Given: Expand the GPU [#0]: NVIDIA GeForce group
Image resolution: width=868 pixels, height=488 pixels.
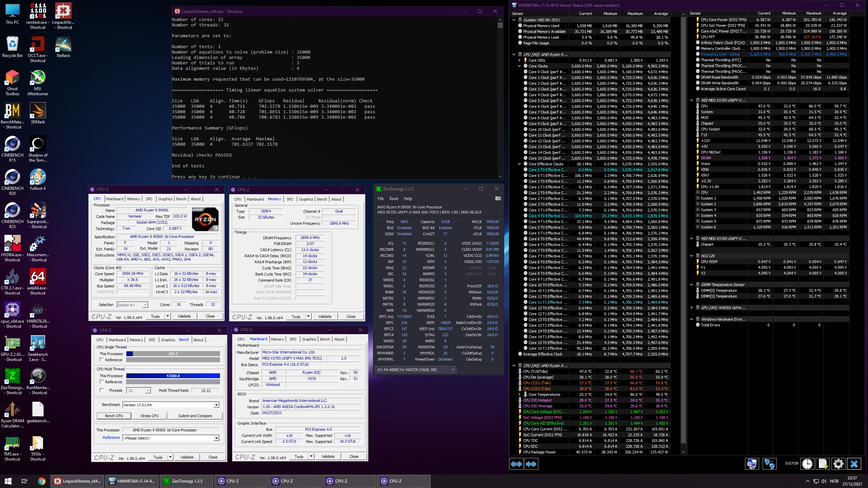Looking at the screenshot, I should coord(692,308).
